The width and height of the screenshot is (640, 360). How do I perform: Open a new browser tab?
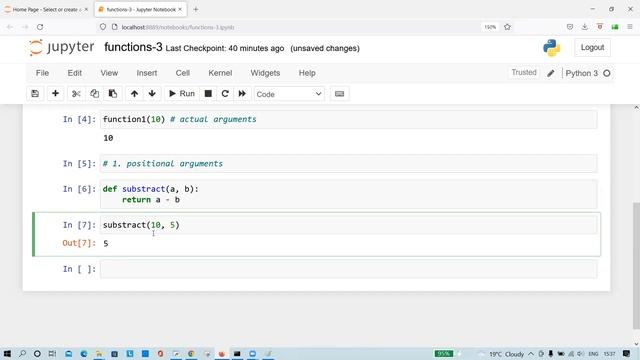point(196,9)
